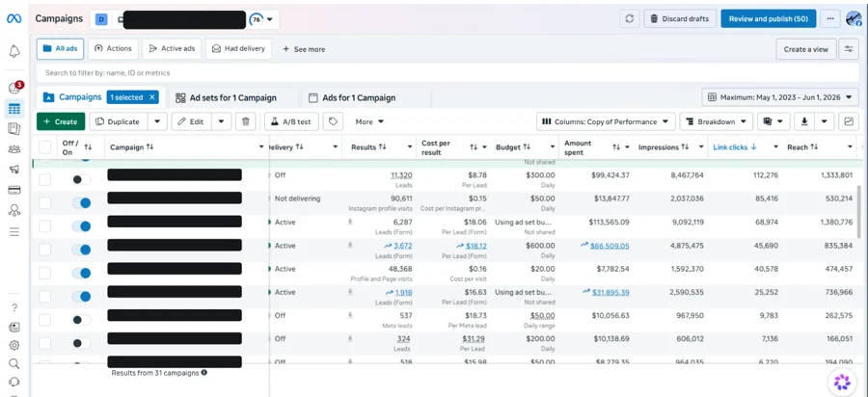The height and width of the screenshot is (397, 868).
Task: Close the 1 selected chip with X
Action: [152, 97]
